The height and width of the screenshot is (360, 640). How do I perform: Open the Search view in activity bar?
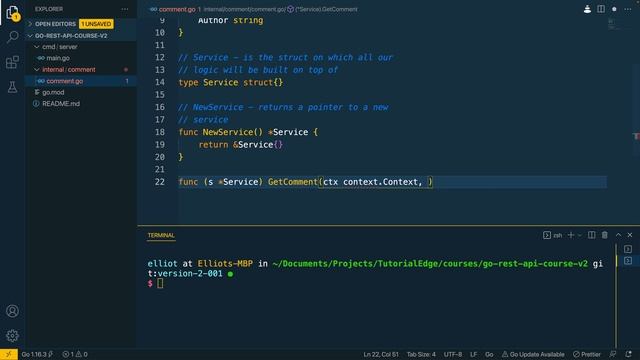pos(13,37)
